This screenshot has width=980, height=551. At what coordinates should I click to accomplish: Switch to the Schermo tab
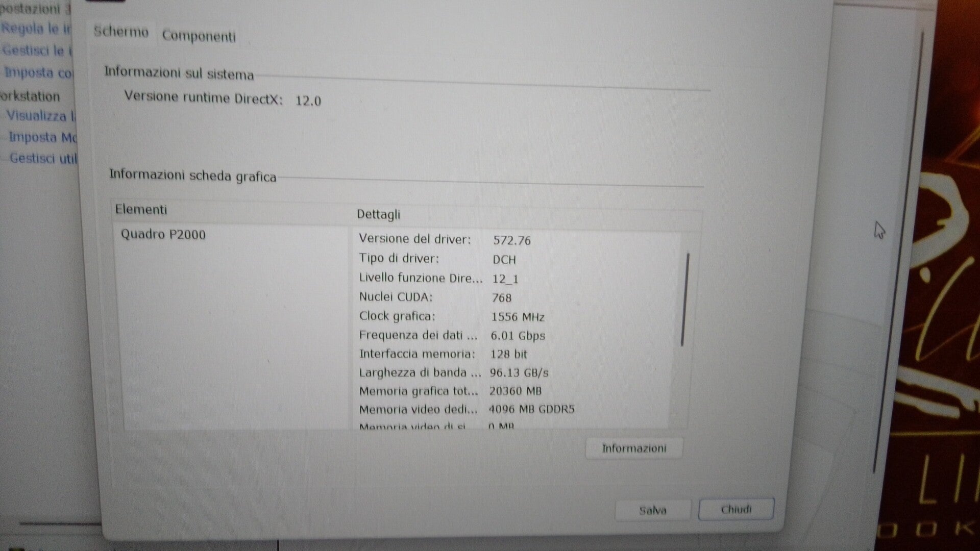(121, 32)
